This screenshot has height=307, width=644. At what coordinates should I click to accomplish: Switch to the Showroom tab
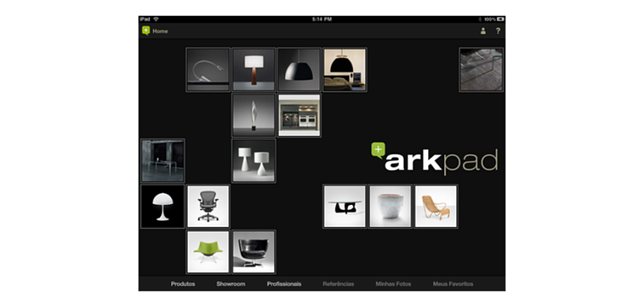click(x=231, y=284)
